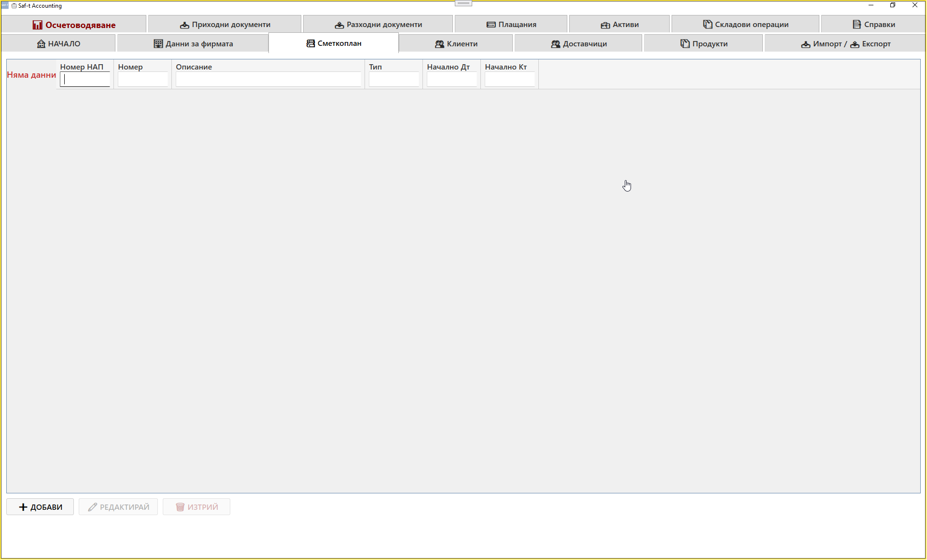The height and width of the screenshot is (560, 927).
Task: Click the outbox icon of Разходни документи
Action: pos(339,25)
